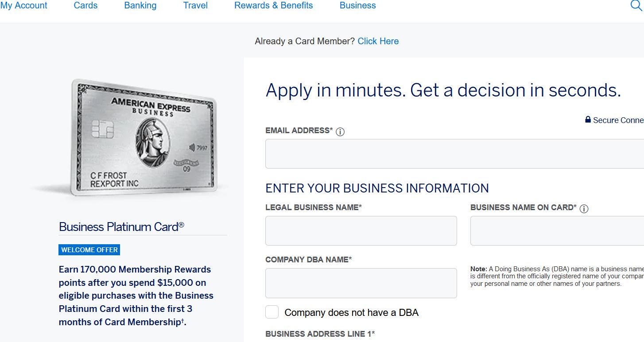
Task: Click the Click Here link for Card Members
Action: (378, 41)
